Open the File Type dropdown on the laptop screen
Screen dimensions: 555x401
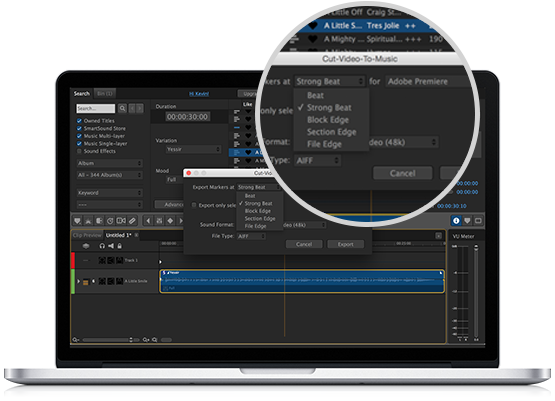tap(251, 236)
